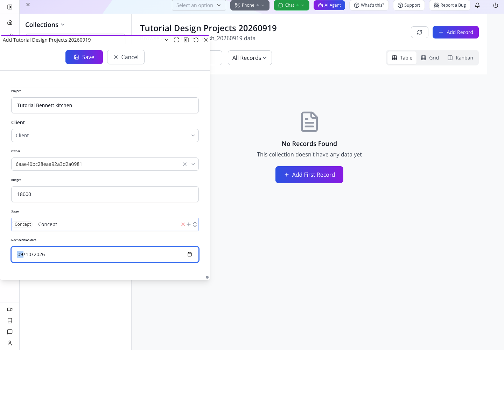Open the Chat button

coord(292,5)
